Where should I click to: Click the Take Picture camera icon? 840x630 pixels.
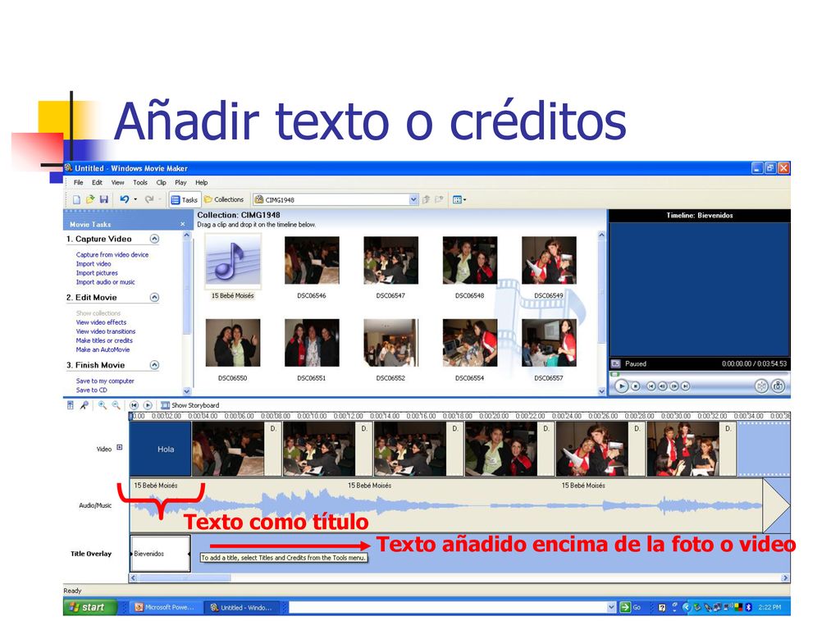(778, 386)
